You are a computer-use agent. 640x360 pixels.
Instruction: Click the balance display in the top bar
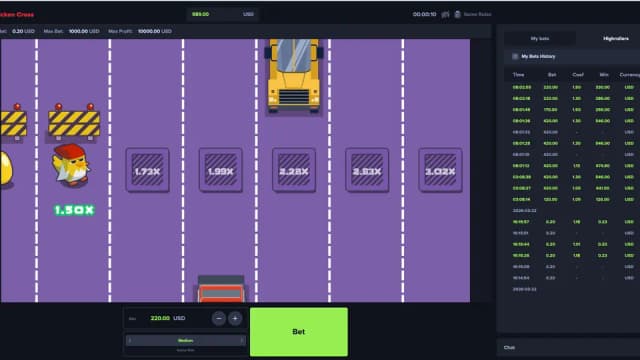223,14
